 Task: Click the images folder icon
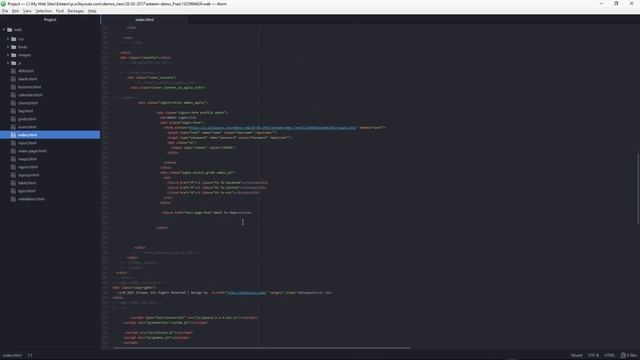click(x=14, y=55)
